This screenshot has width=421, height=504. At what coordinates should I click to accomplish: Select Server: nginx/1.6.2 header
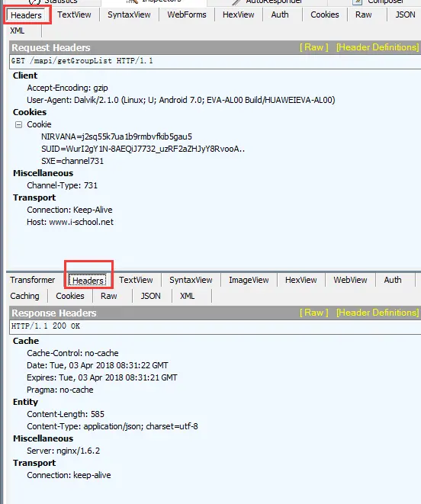point(63,451)
